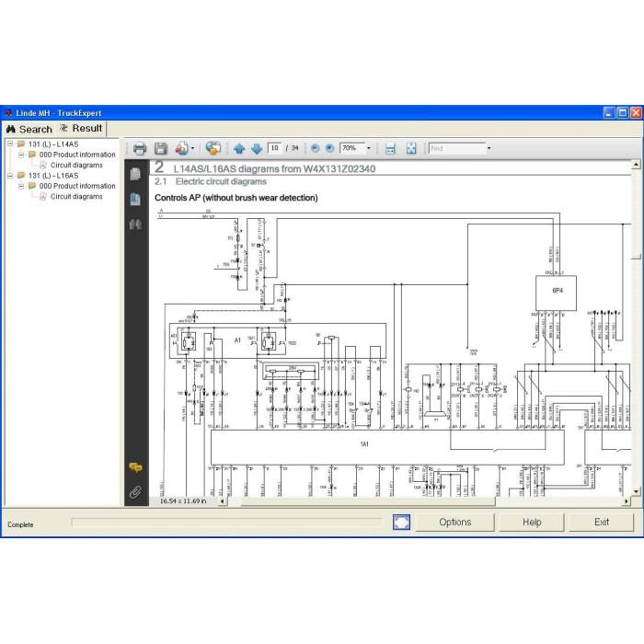
Task: Click the vertical scrollbar thumb
Action: (x=636, y=257)
